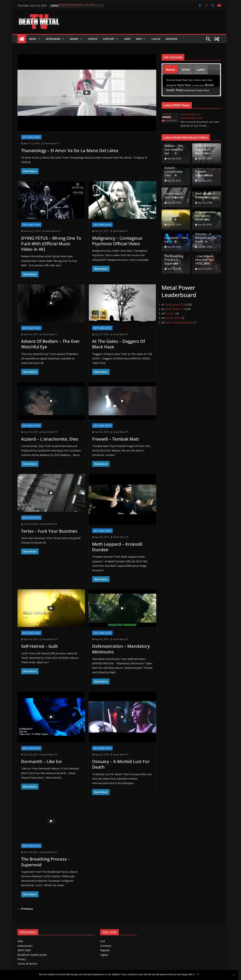Switch to the Artist tab in Sub Channels
Viewport: 241px width, 980px height.
[185, 70]
